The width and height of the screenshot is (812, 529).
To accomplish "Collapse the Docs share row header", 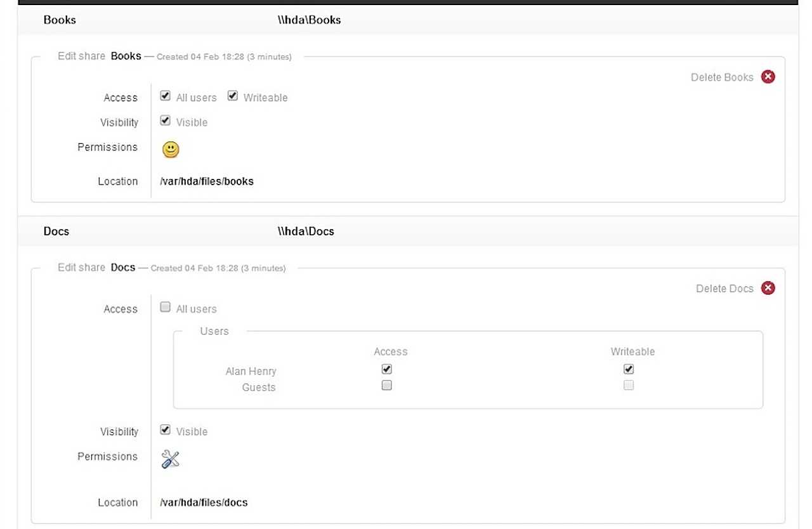I will coord(56,231).
